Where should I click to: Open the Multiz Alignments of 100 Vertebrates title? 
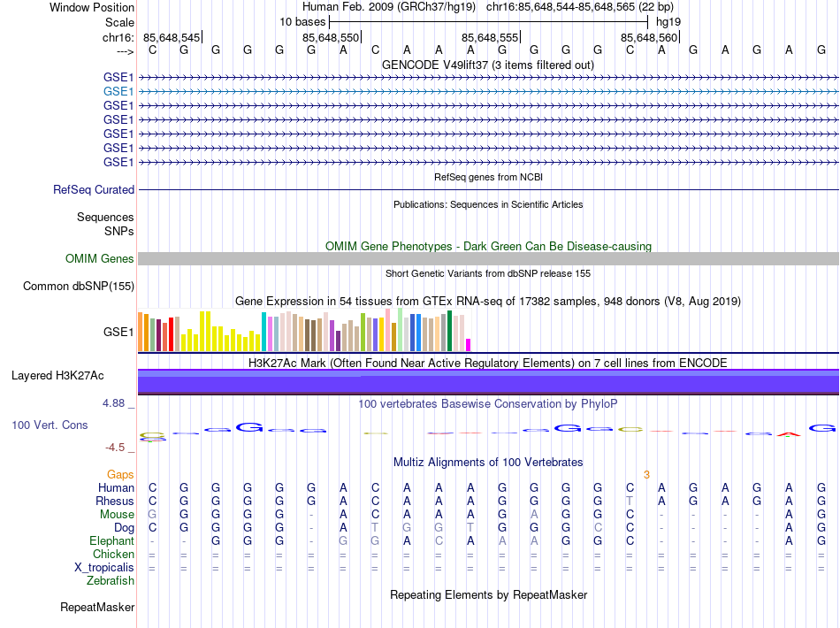coord(487,462)
